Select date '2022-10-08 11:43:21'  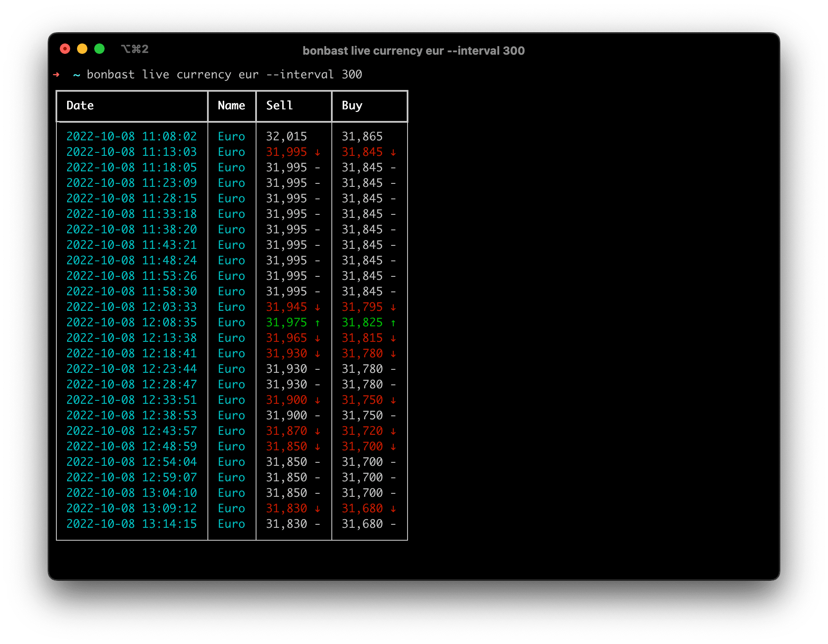point(132,245)
